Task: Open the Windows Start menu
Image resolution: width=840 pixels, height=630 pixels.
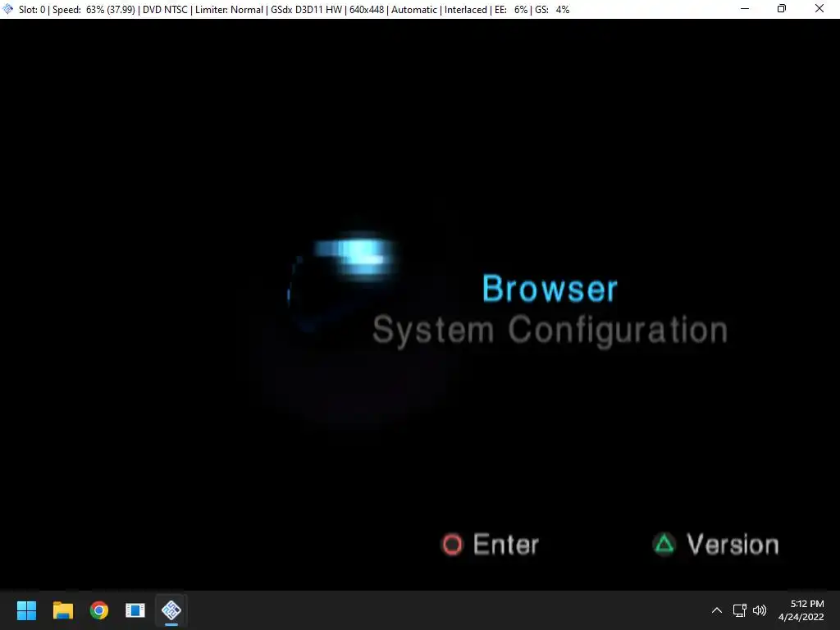Action: coord(26,610)
